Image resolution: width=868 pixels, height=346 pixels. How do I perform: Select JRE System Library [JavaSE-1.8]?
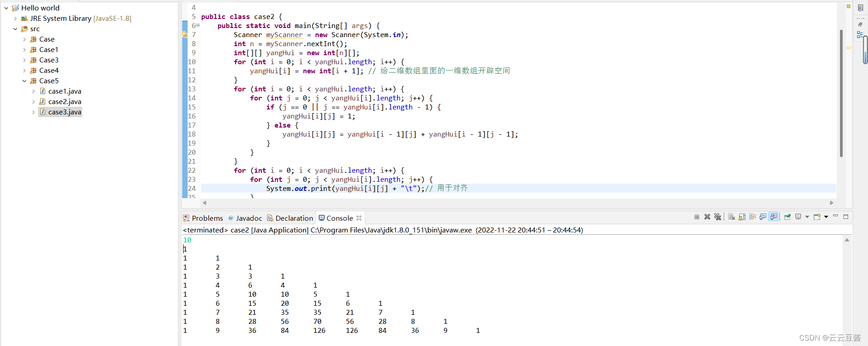(x=80, y=19)
